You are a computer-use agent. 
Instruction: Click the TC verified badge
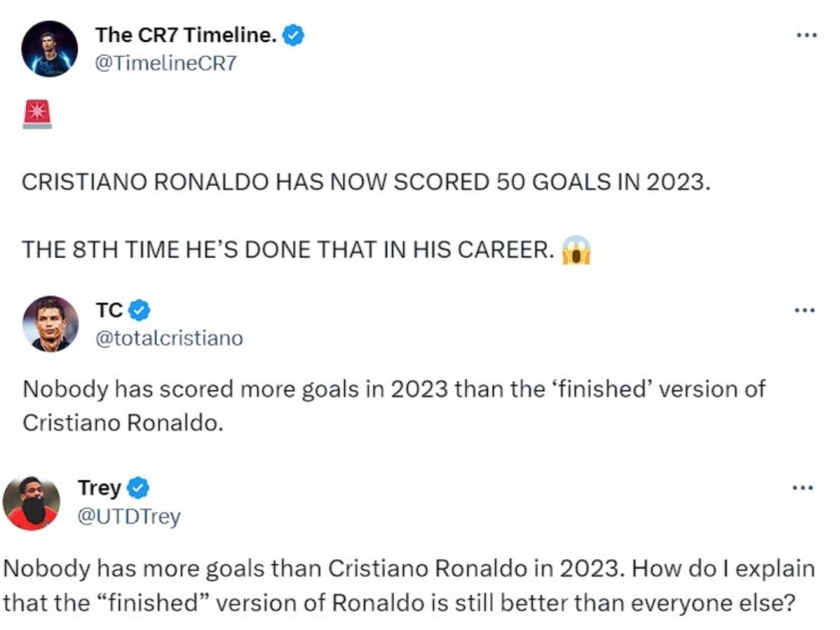[x=140, y=311]
